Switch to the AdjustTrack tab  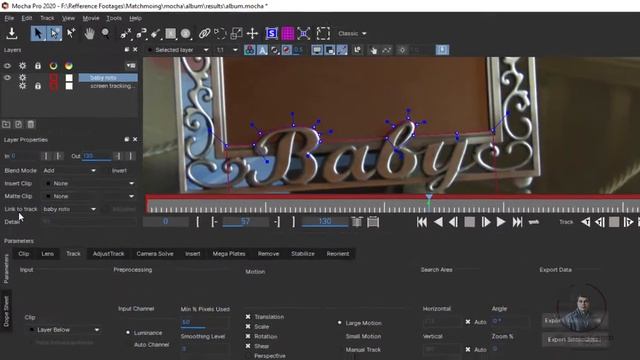pyautogui.click(x=108, y=253)
